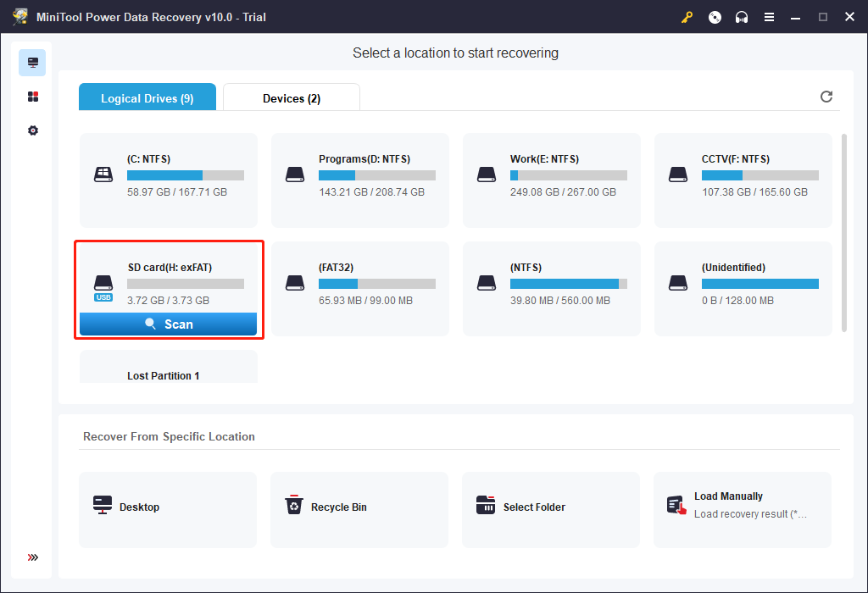Screen dimensions: 868x593
Task: Click the MiniTool app logo
Action: (20, 17)
